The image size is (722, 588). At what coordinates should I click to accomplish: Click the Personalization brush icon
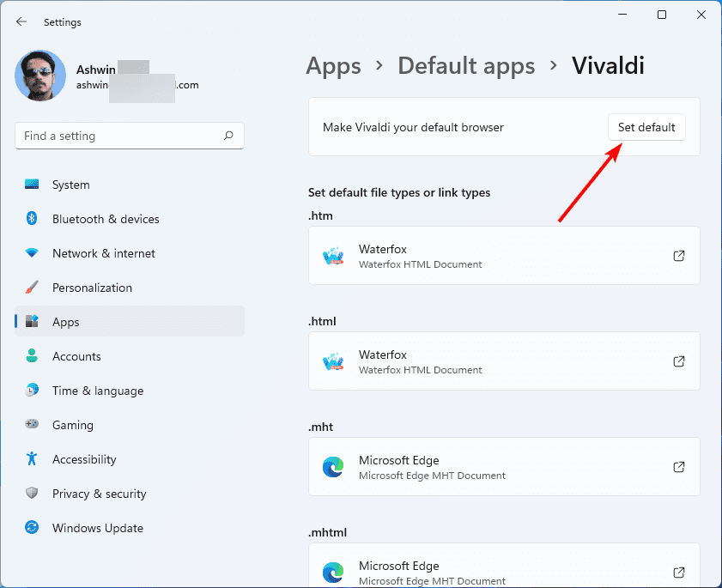[x=32, y=288]
